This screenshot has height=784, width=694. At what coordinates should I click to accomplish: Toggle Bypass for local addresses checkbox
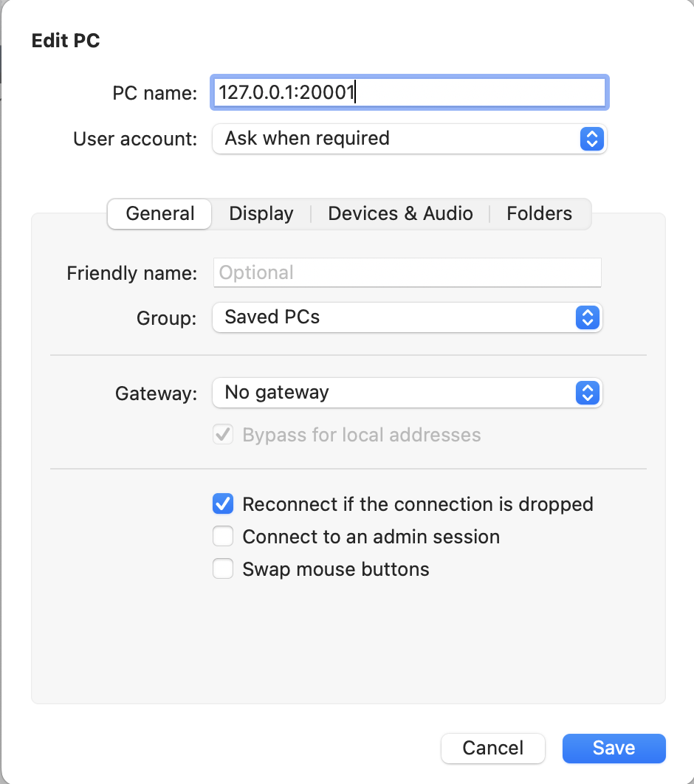pos(223,435)
